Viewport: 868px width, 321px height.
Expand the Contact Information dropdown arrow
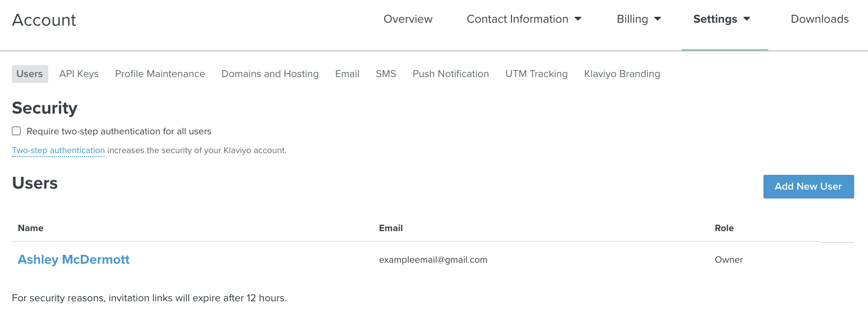[x=578, y=19]
